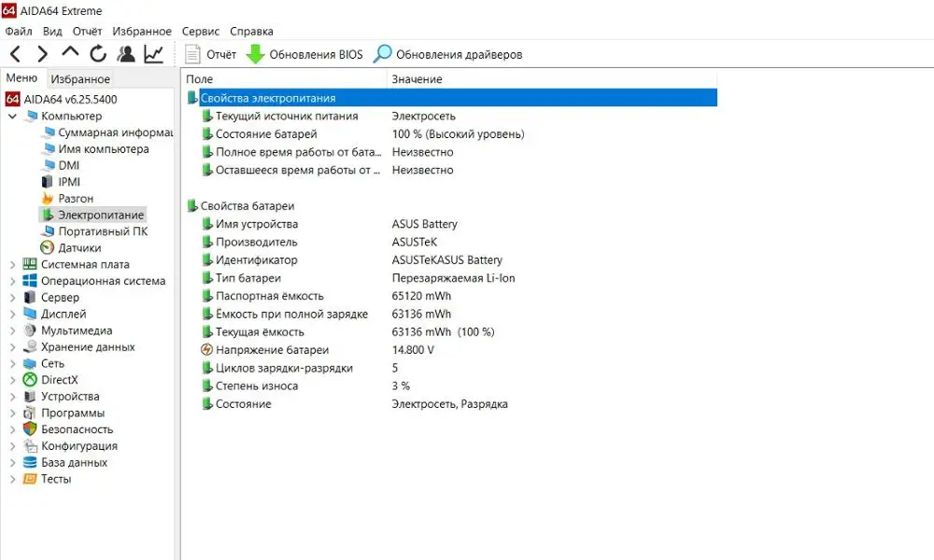Select the Состояние батарей row
The image size is (934, 560).
pyautogui.click(x=451, y=133)
